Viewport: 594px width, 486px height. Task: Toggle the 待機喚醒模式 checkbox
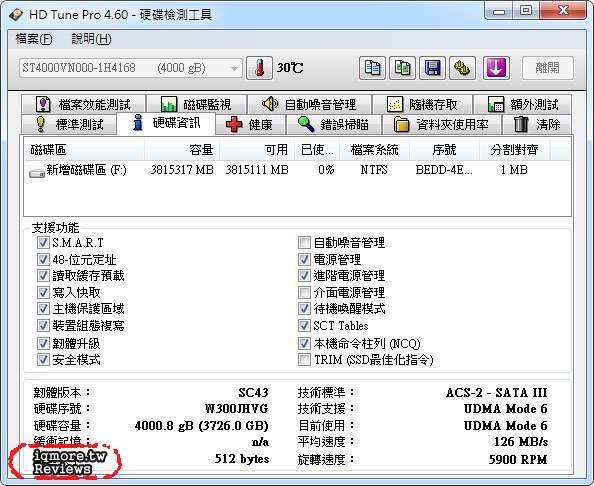click(x=304, y=308)
